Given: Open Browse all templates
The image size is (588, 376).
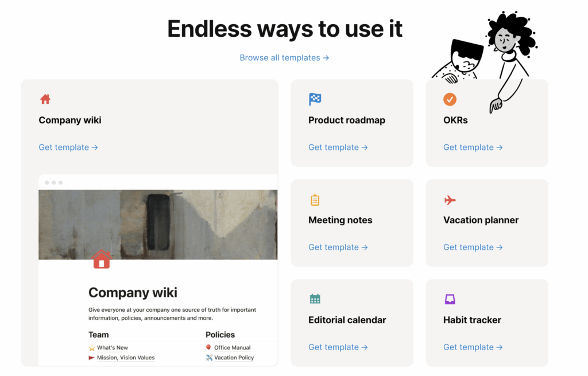Looking at the screenshot, I should 284,57.
